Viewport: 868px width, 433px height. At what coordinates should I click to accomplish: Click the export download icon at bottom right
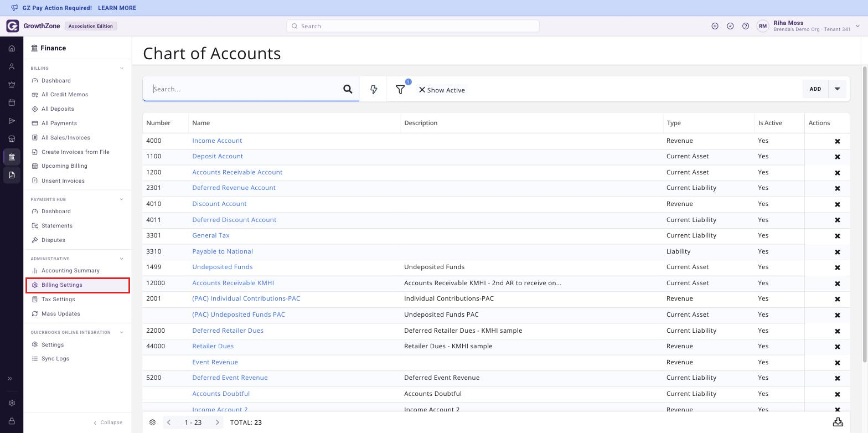pyautogui.click(x=838, y=422)
